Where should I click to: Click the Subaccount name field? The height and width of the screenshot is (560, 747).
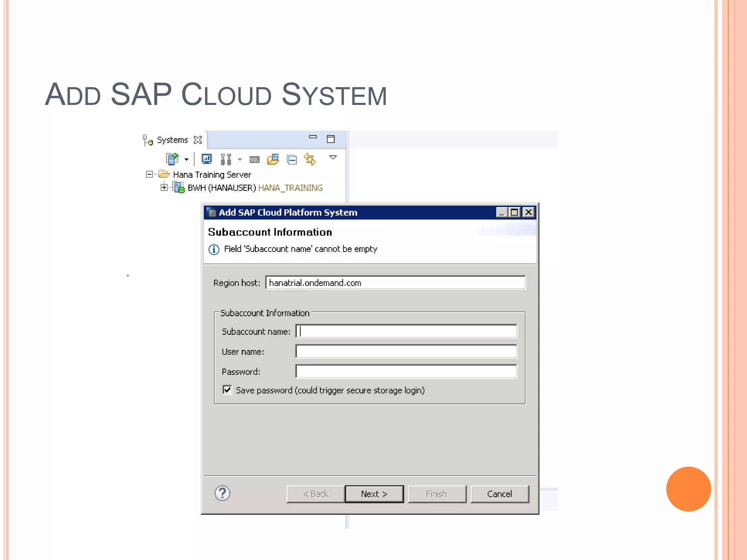click(x=406, y=331)
